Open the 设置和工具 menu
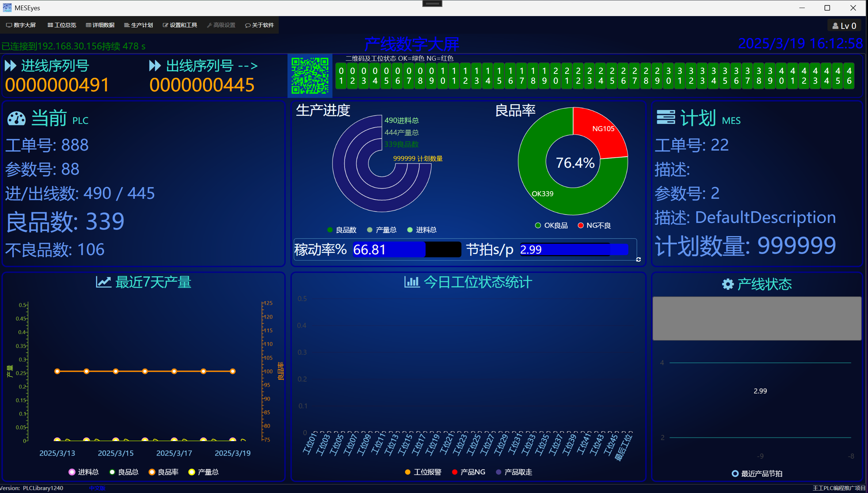868x493 pixels. point(180,25)
